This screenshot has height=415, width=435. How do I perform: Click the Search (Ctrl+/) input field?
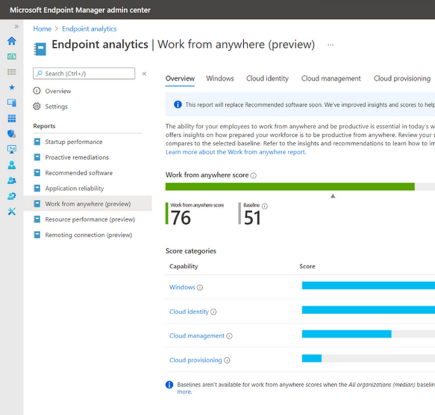84,73
